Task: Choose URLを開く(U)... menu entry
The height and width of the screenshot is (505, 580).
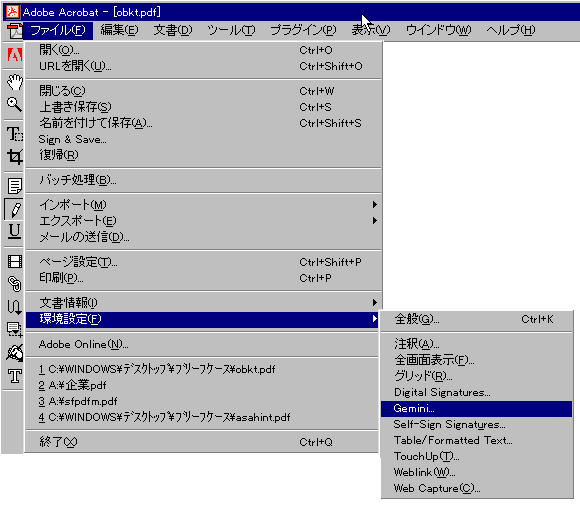Action: (x=203, y=66)
